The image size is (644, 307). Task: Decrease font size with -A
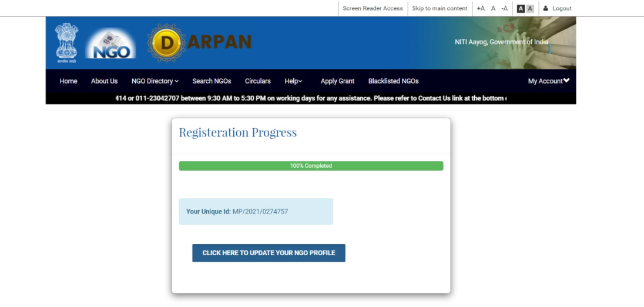[504, 8]
